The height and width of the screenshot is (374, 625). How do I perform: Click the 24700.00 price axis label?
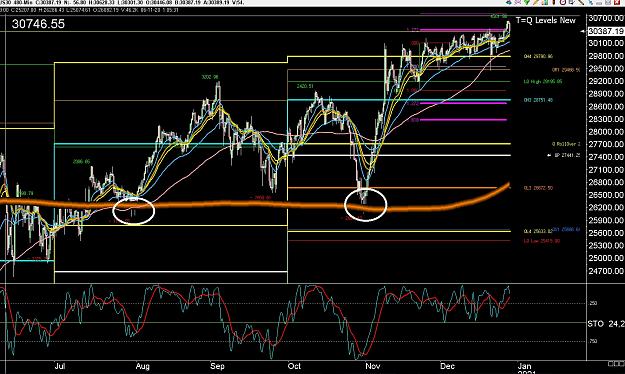(x=606, y=271)
